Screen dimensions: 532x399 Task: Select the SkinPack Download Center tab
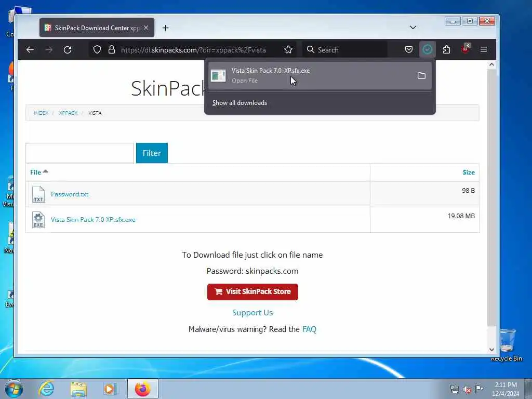(97, 28)
